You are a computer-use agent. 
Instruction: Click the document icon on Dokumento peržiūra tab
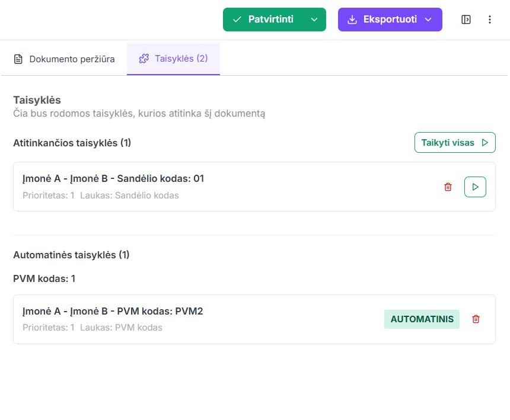[x=18, y=59]
